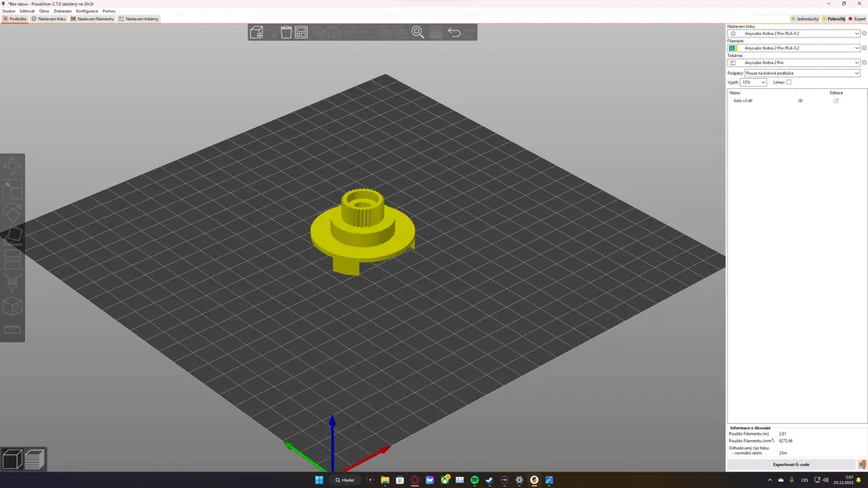Select the Seam painting cube tool
Image resolution: width=868 pixels, height=488 pixels.
pyautogui.click(x=13, y=307)
